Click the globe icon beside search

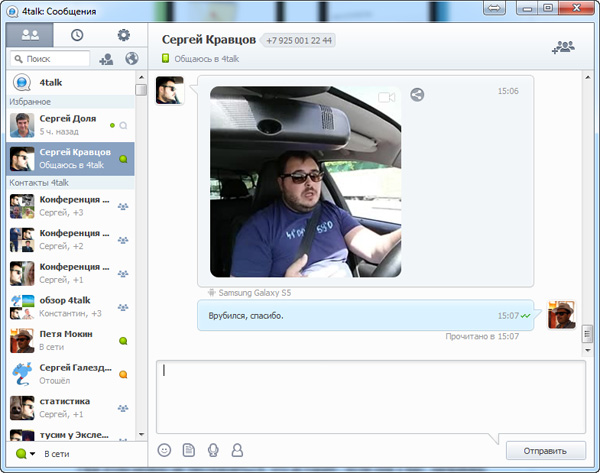click(x=130, y=59)
